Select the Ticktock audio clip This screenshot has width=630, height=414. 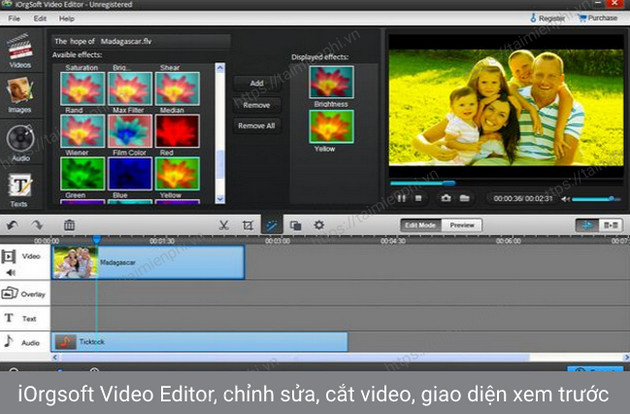point(200,342)
